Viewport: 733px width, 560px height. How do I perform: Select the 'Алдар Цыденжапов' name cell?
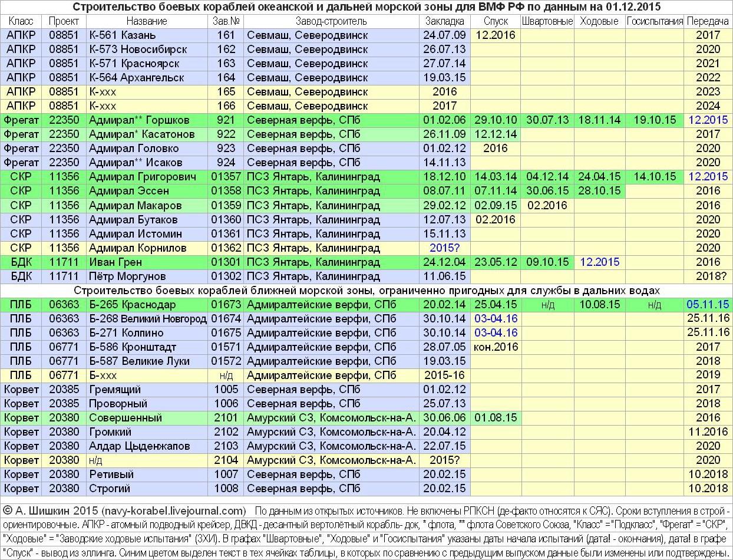coord(139,446)
